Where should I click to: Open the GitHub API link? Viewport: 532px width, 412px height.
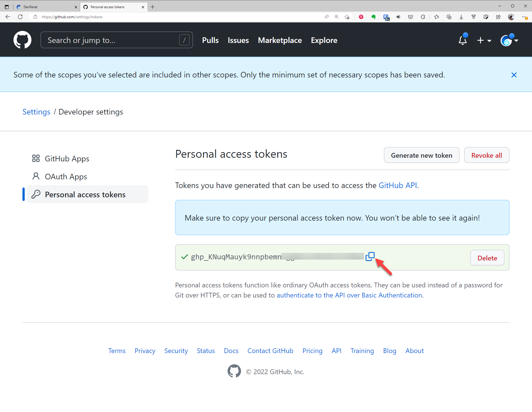pyautogui.click(x=398, y=185)
